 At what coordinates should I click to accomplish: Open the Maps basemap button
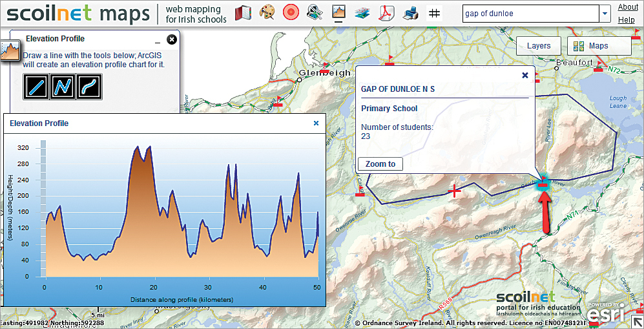click(599, 46)
